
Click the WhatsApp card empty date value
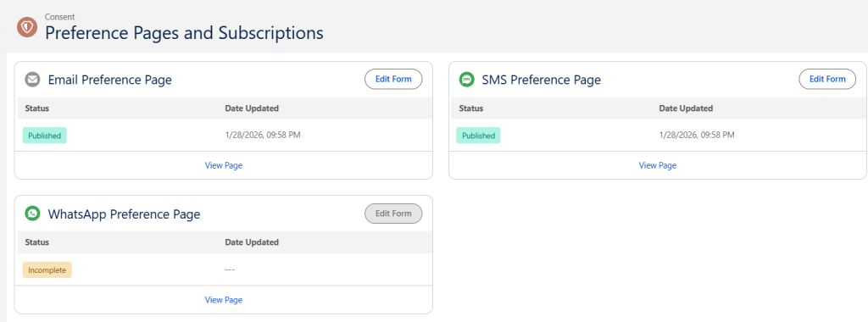(x=230, y=270)
